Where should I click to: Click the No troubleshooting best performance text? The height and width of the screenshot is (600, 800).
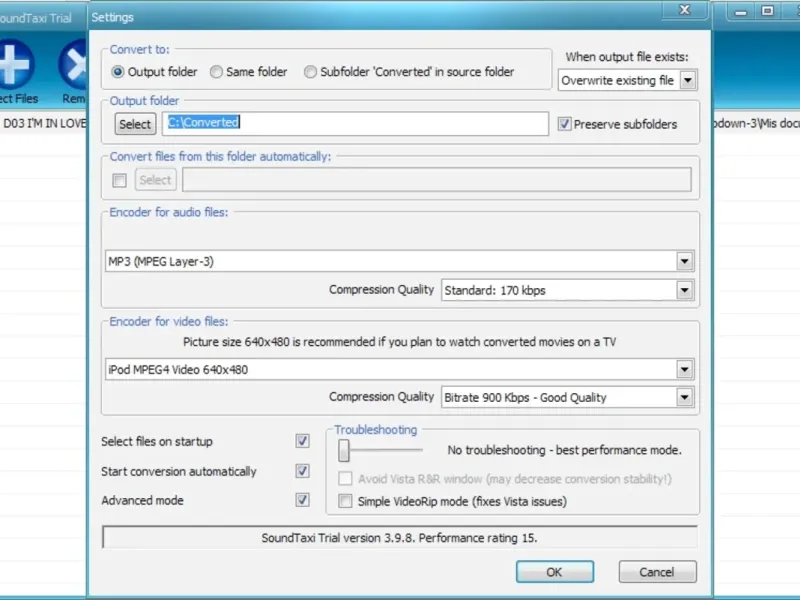click(x=564, y=450)
